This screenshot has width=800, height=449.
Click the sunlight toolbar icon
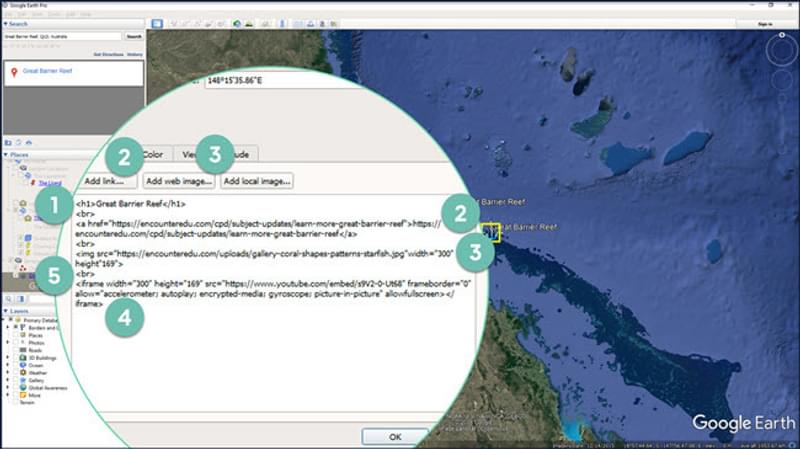(x=248, y=23)
